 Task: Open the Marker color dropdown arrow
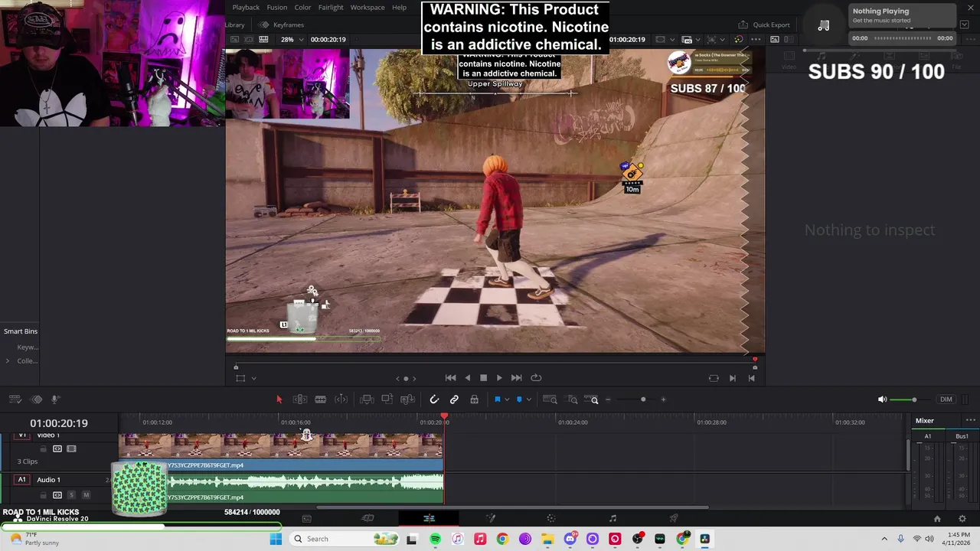(529, 399)
